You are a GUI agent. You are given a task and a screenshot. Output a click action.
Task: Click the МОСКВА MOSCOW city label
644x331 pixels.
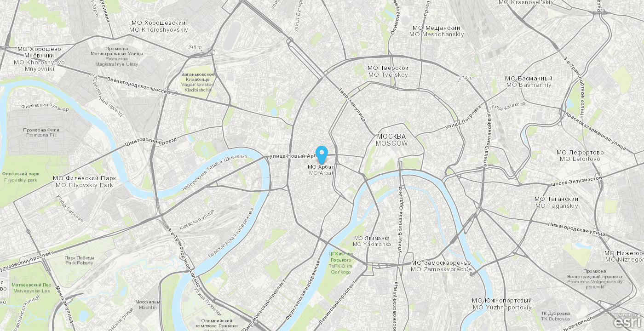coord(391,140)
